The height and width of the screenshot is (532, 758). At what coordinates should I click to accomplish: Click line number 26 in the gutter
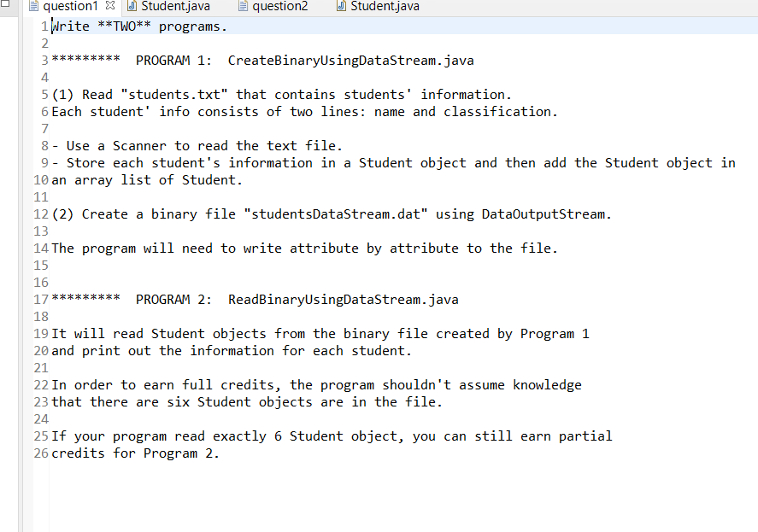point(40,453)
